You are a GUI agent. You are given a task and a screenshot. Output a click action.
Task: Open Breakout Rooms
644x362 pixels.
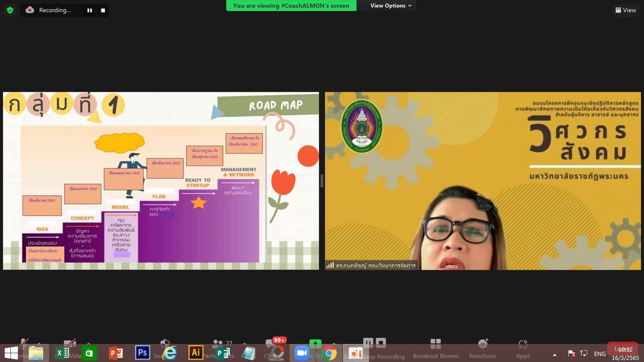tap(436, 349)
